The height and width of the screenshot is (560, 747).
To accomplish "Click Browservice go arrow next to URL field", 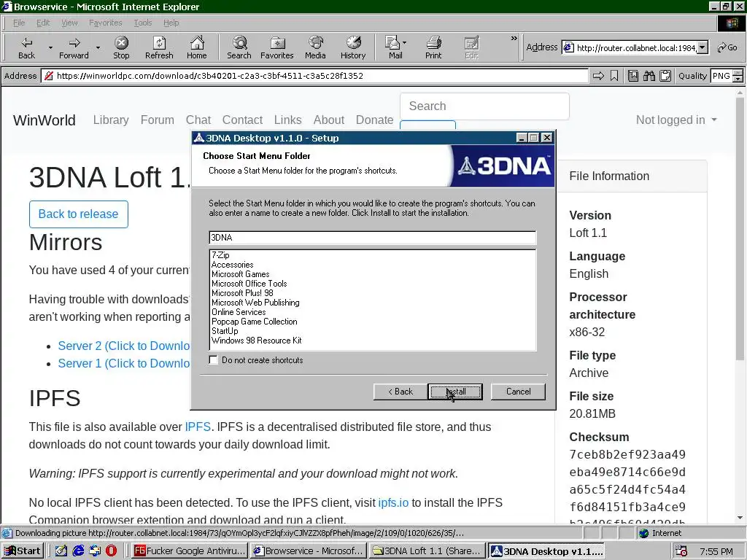I will tap(598, 76).
